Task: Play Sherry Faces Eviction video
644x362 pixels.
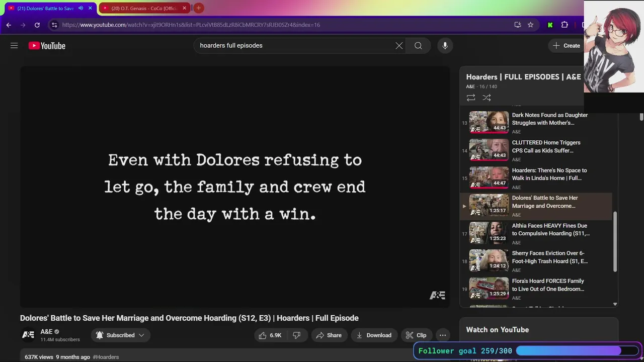Action: 536,261
